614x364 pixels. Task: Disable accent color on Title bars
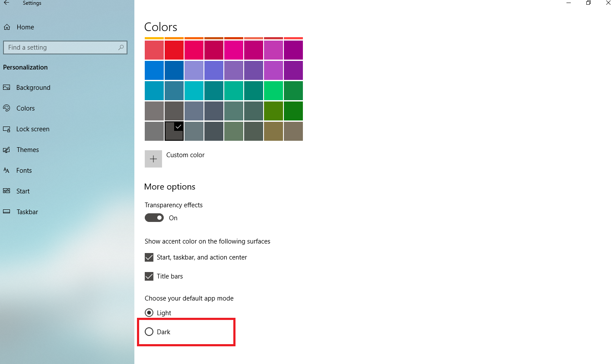point(149,276)
